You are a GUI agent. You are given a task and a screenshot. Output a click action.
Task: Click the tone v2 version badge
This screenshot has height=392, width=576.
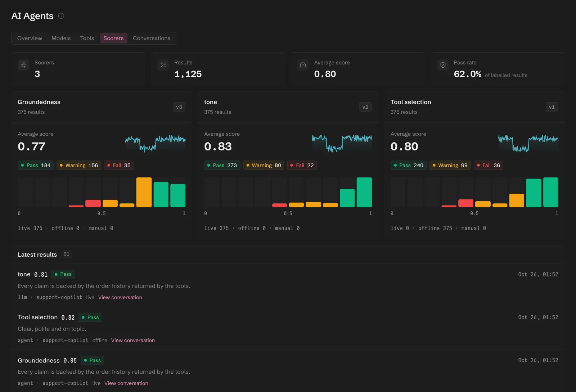(x=365, y=107)
